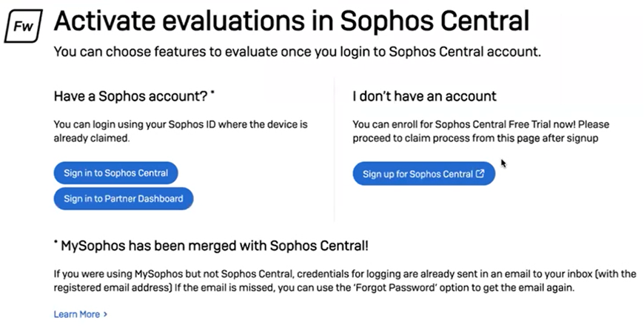Click the Activate evaluations in Sophos Central heading

[292, 22]
